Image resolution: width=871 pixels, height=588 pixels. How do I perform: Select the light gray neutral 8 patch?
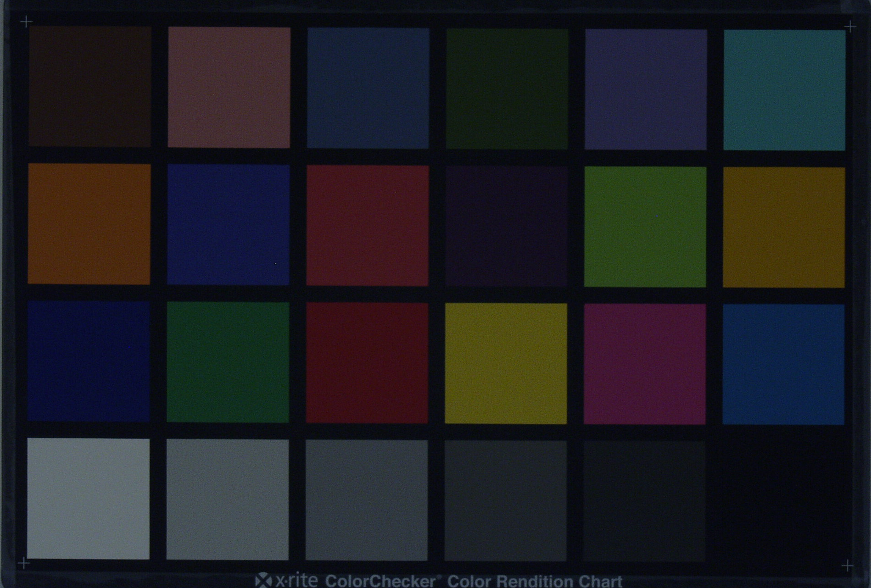(x=228, y=499)
